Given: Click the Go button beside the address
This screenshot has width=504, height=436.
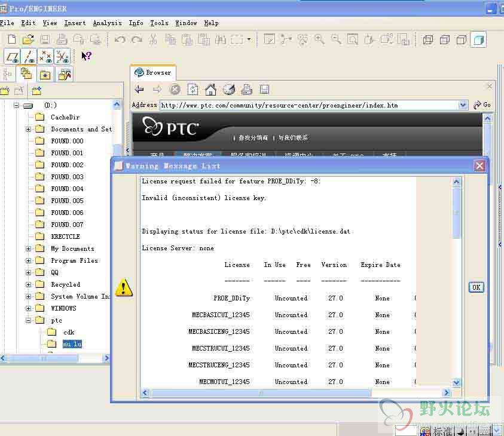Looking at the screenshot, I should click(x=482, y=105).
